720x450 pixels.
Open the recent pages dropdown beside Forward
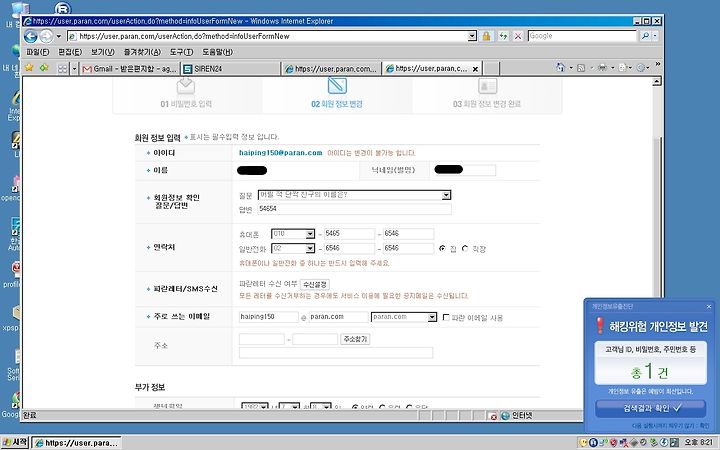(59, 36)
